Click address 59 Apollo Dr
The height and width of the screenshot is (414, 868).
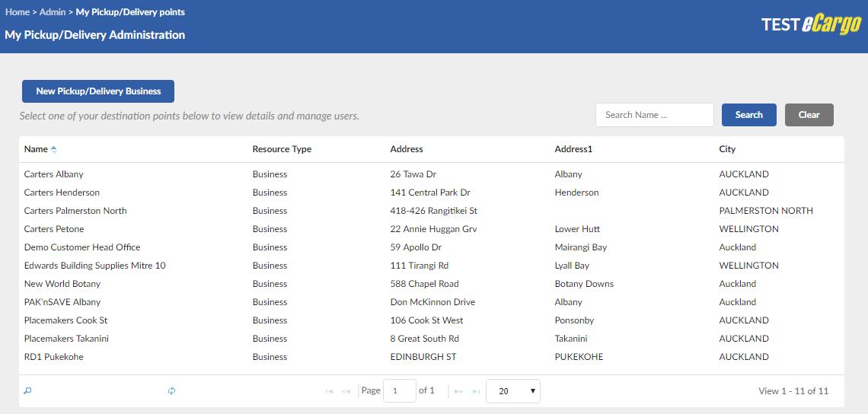click(416, 247)
